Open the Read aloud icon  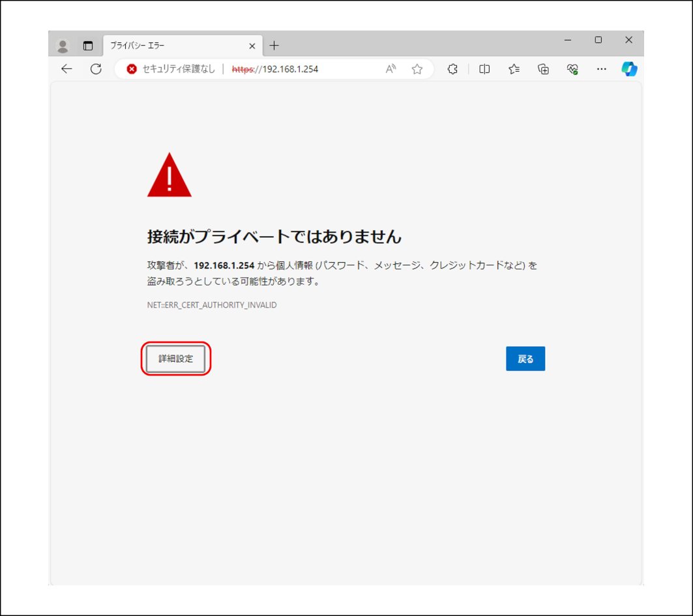(391, 69)
